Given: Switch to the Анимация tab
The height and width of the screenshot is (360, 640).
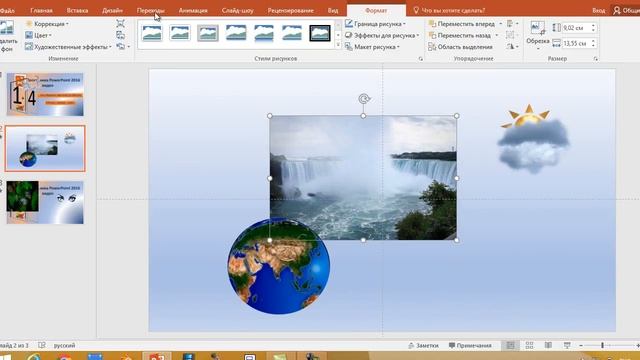Looking at the screenshot, I should [x=193, y=11].
